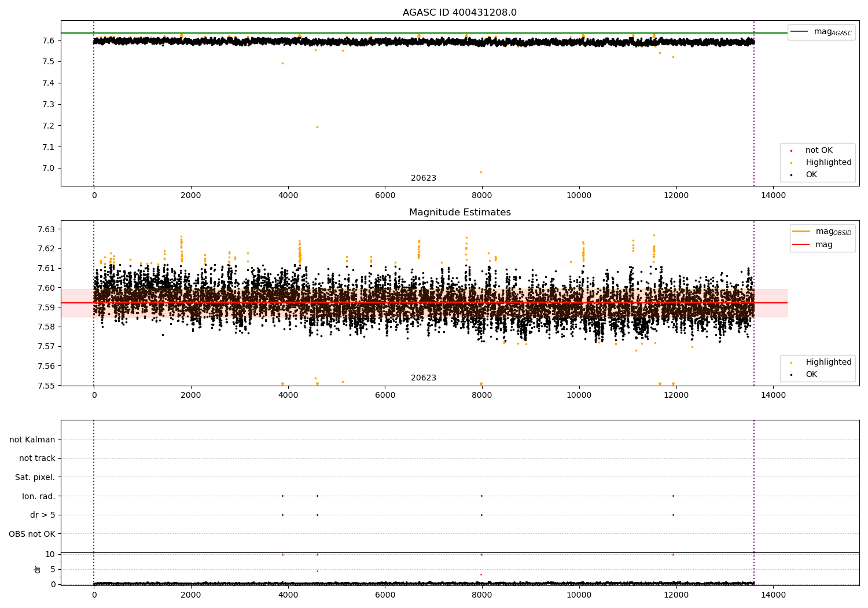Viewport: 868px width, 608px height.
Task: Click the 'dr > 5' axis label
Action: (43, 515)
